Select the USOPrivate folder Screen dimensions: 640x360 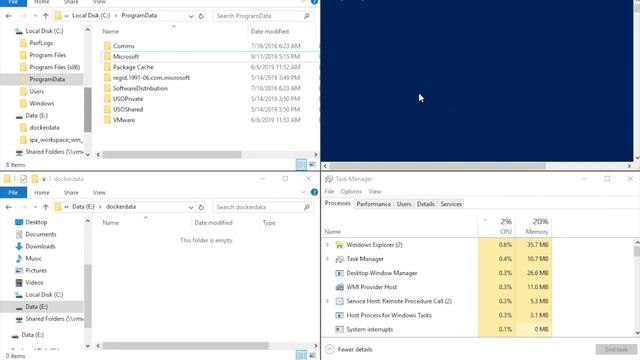(128, 99)
